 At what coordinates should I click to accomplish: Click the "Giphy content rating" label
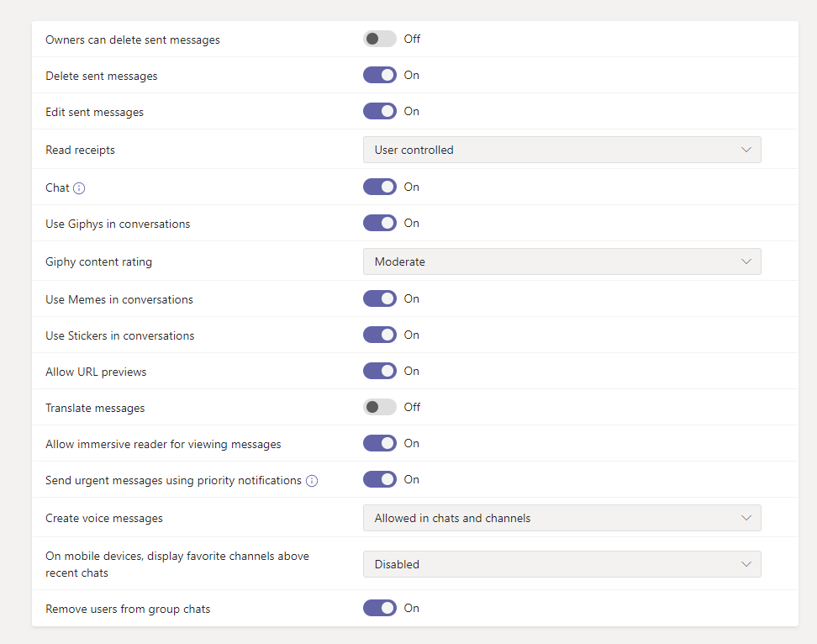[x=98, y=262]
